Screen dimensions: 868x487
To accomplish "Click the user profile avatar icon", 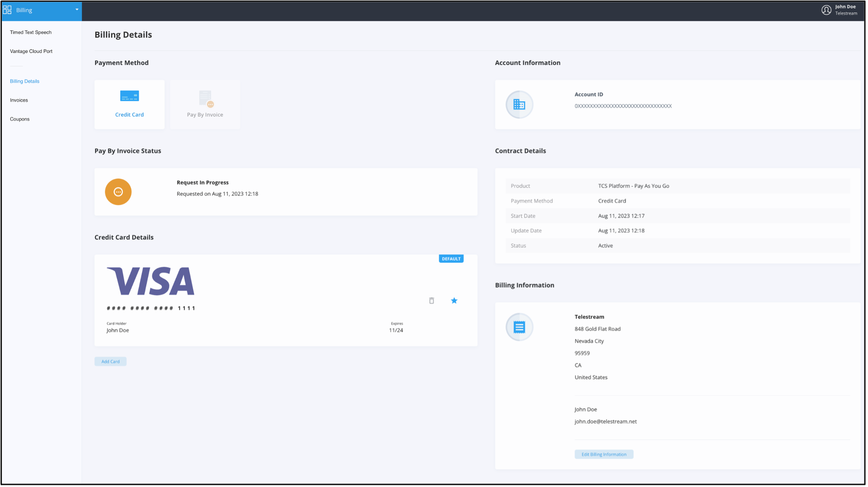I will click(x=826, y=10).
